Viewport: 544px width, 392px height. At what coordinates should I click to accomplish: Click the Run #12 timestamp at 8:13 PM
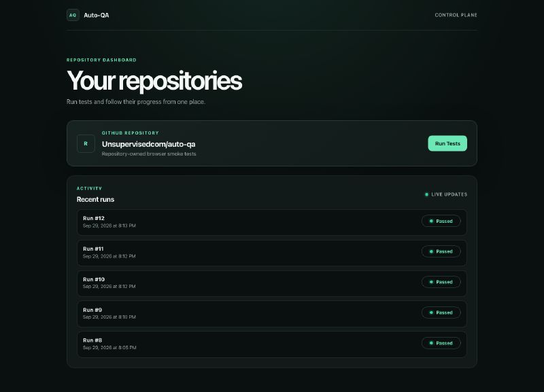[x=109, y=226]
